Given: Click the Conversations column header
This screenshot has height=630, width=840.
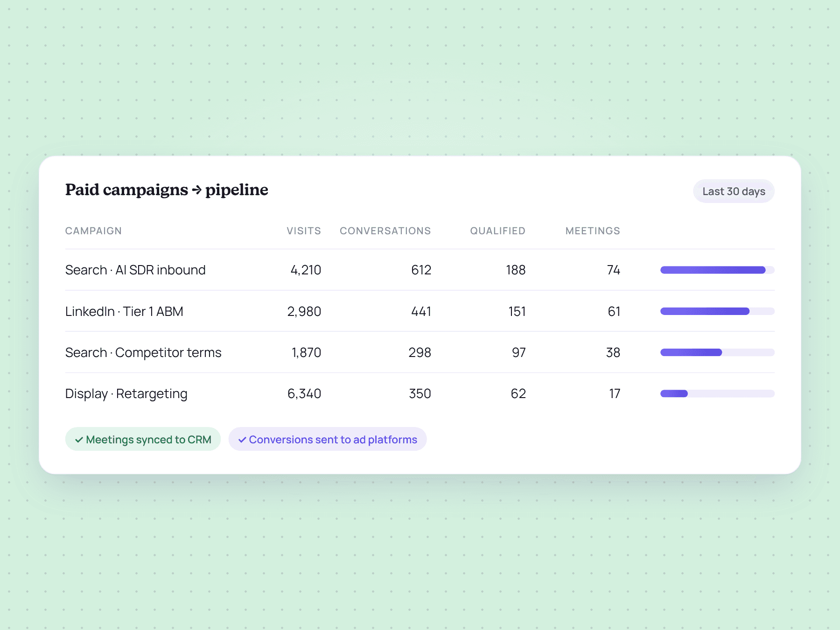Looking at the screenshot, I should click(385, 231).
